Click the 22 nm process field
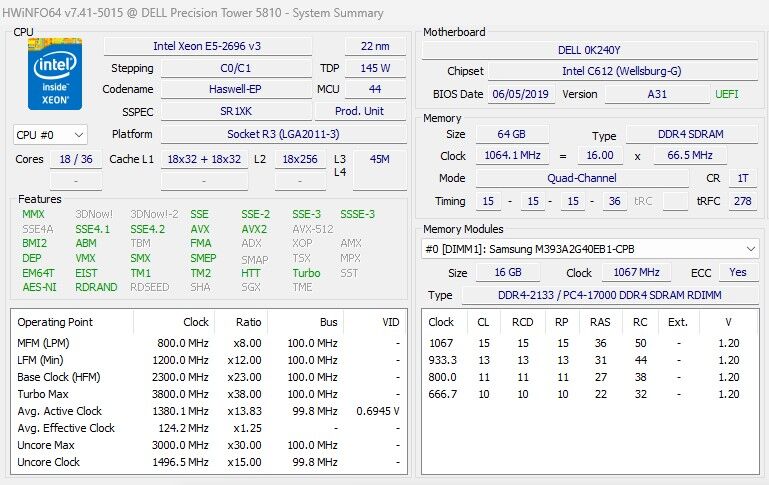 (375, 46)
